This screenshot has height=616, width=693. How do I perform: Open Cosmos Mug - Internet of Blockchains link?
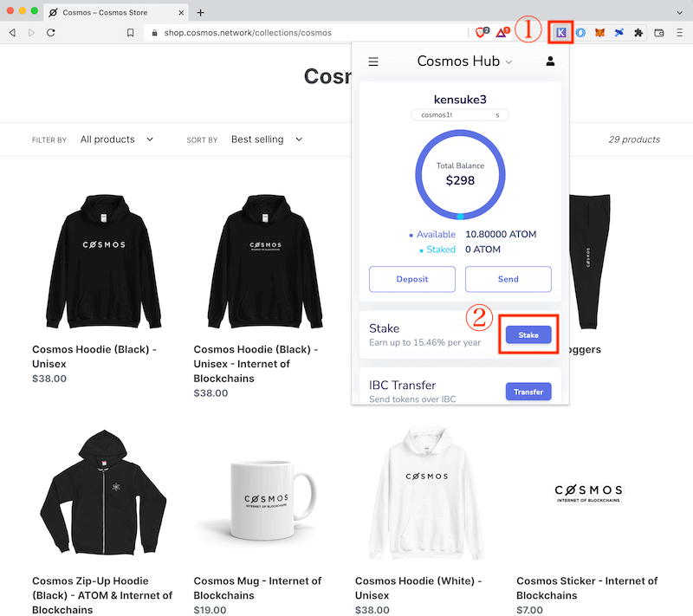point(257,588)
